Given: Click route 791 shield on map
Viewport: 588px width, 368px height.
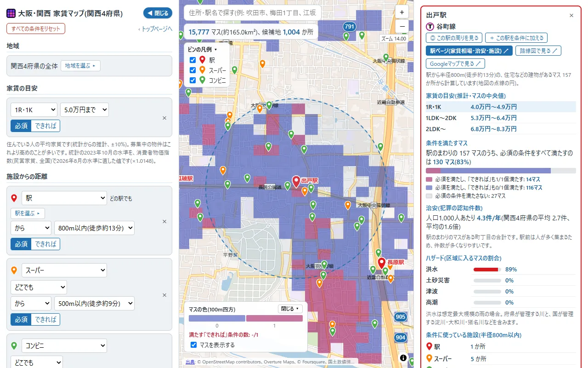Looking at the screenshot, I should point(350,27).
